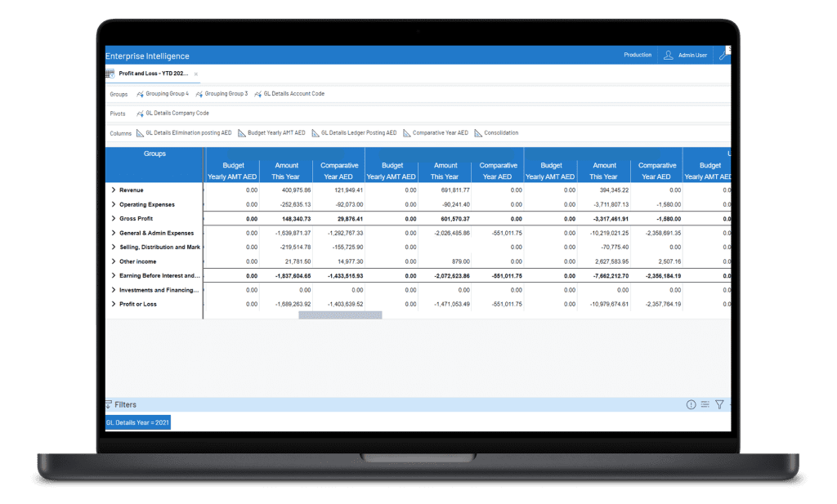Click the Budget Yearly AMT AED column icon
The width and height of the screenshot is (837, 504).
(x=242, y=133)
